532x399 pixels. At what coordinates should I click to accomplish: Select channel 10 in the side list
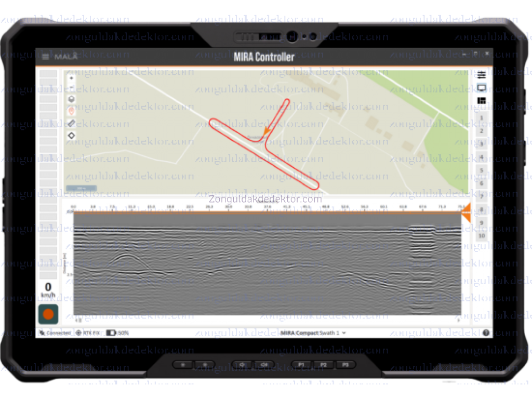(x=481, y=235)
